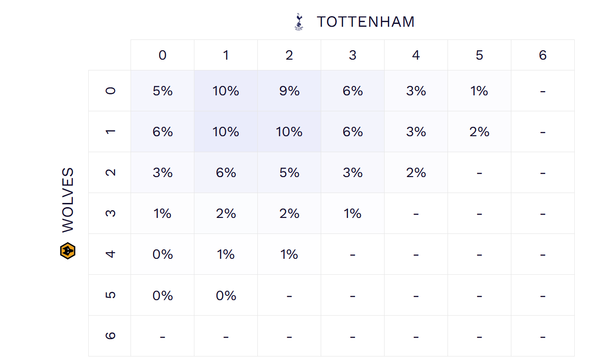Select Wolves goals row header 4
602x364 pixels.
click(110, 254)
